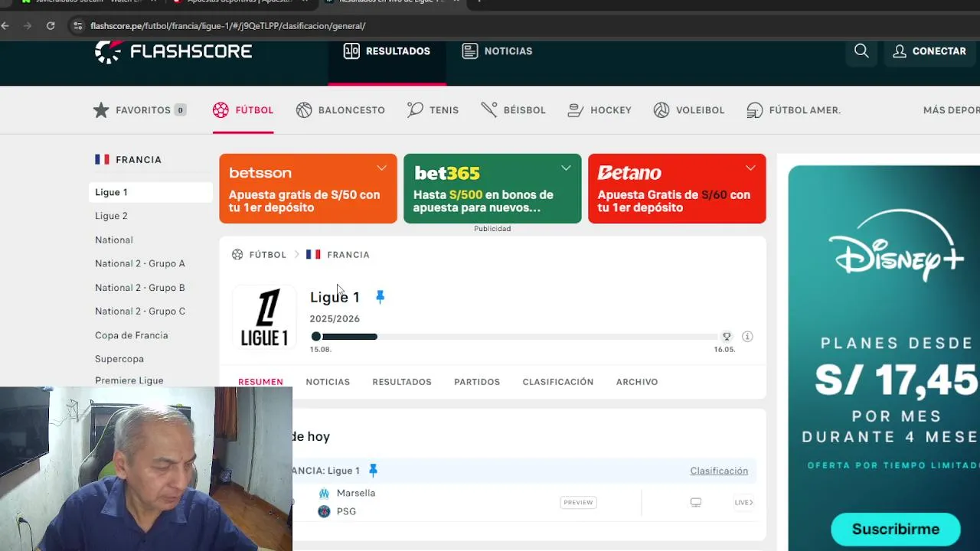Switch to the Resumen tab
Viewport: 980px width, 551px height.
[260, 382]
